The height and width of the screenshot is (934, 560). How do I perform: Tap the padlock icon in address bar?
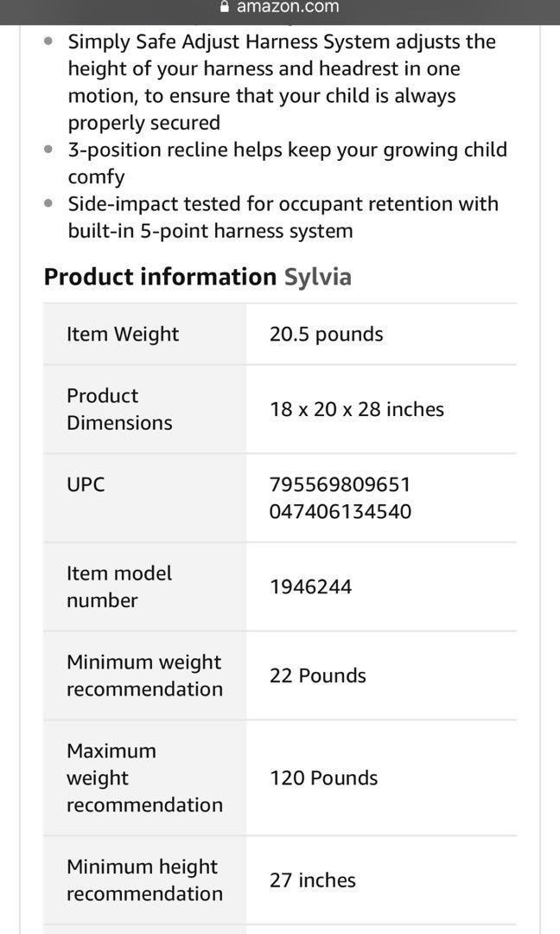225,7
